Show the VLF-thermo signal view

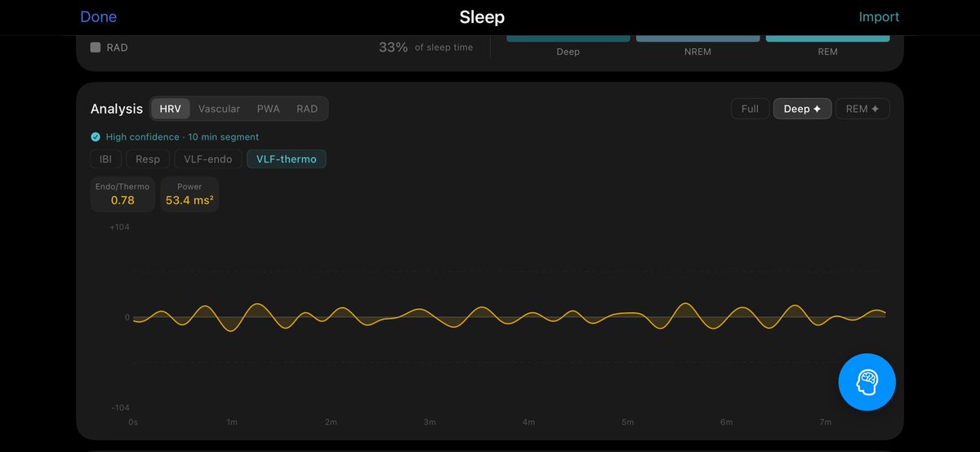click(286, 159)
